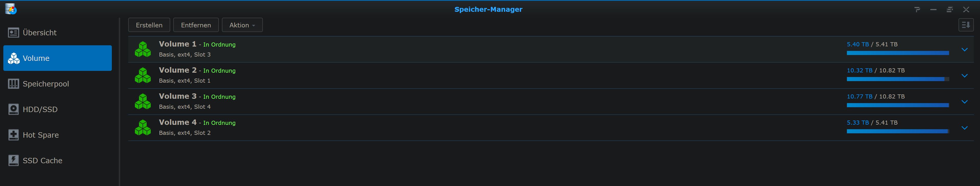Open the help question mark icon

917,9
